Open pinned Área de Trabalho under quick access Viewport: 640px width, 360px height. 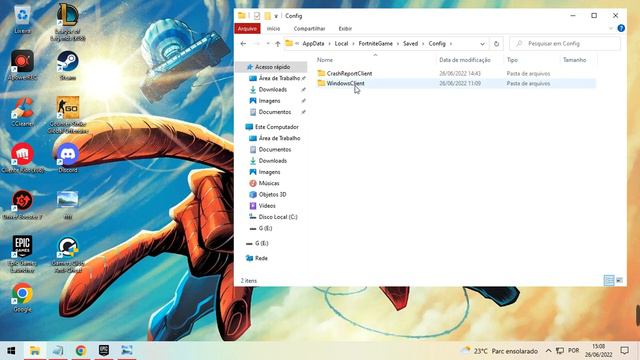[279, 78]
